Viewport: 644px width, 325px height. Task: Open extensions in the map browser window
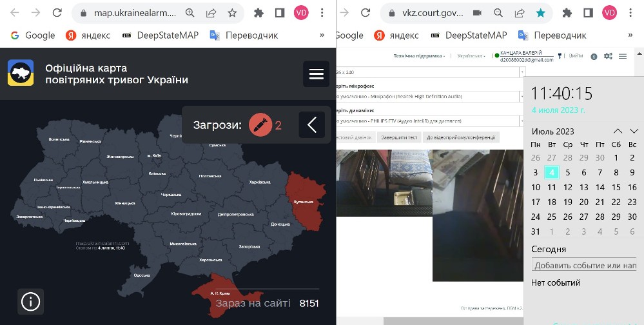coord(259,13)
